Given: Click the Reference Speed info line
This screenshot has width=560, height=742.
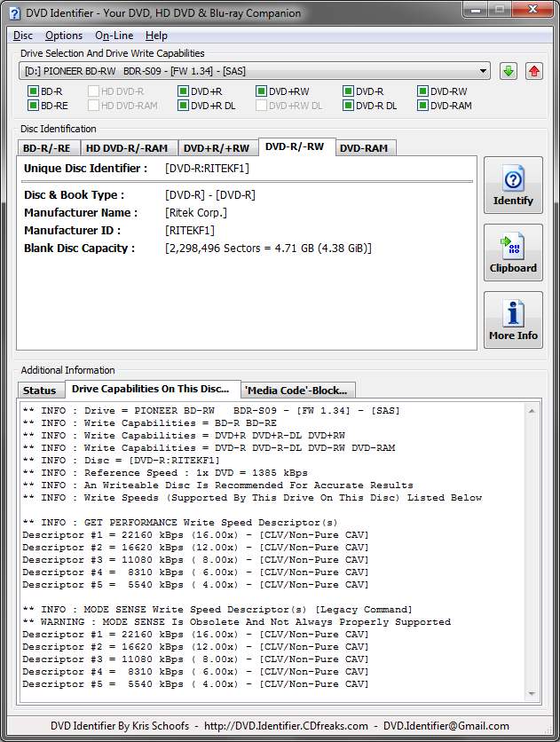Looking at the screenshot, I should (165, 473).
